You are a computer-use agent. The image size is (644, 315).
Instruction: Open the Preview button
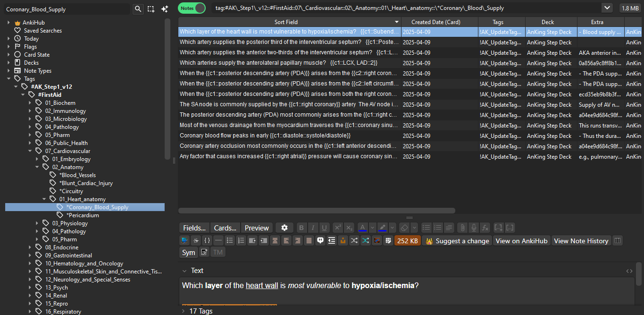pos(257,228)
